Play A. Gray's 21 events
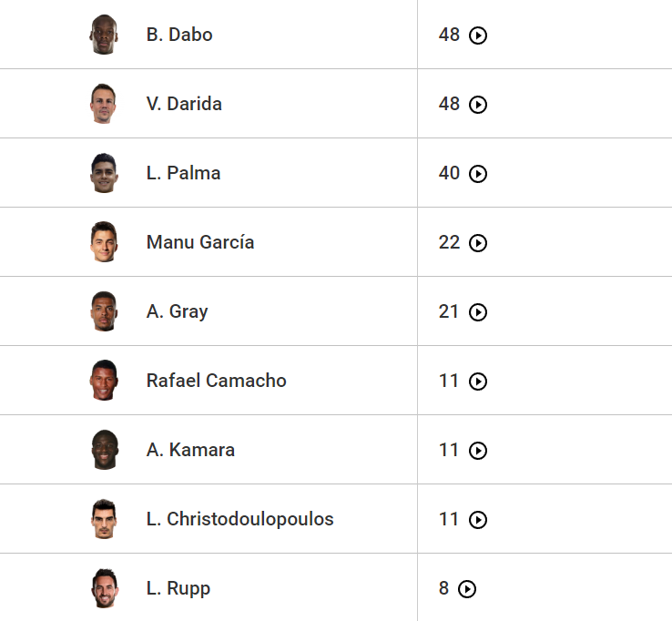Viewport: 672px width, 621px height. pyautogui.click(x=478, y=312)
